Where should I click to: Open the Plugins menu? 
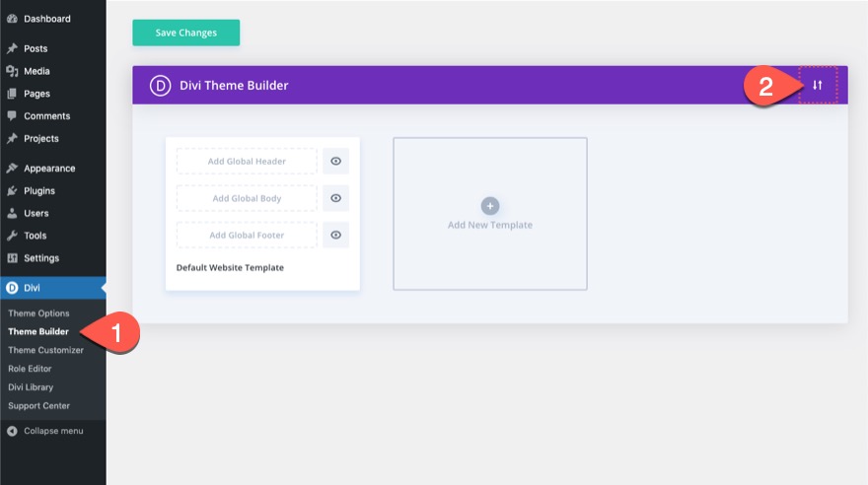pyautogui.click(x=53, y=191)
